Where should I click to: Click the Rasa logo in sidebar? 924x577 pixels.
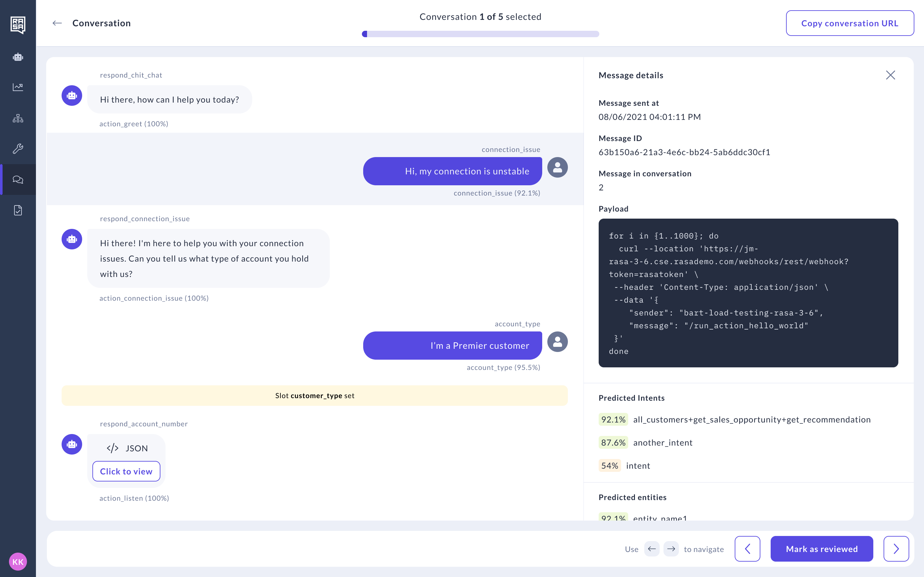[x=18, y=25]
